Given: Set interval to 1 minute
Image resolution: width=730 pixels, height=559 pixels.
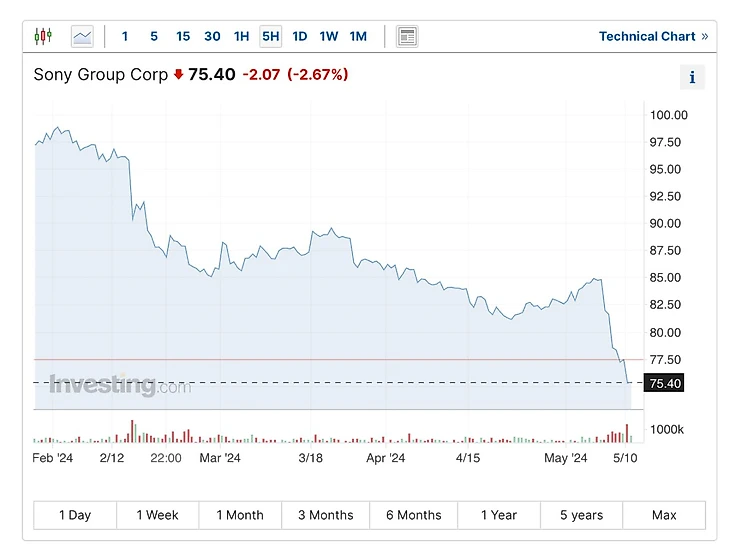Looking at the screenshot, I should (125, 37).
